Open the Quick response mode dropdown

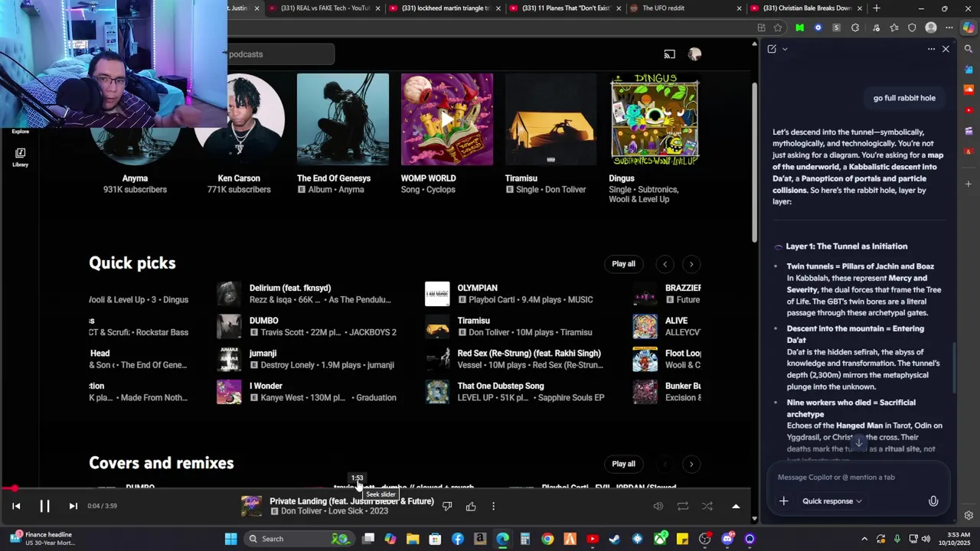point(832,501)
